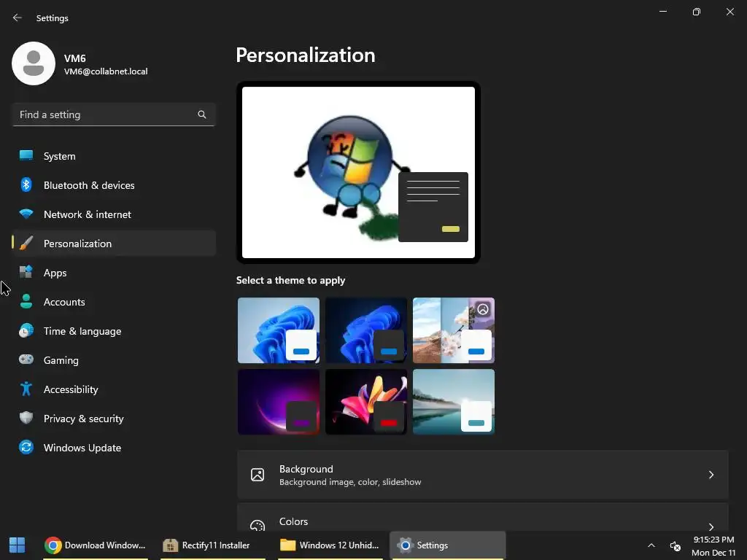The width and height of the screenshot is (747, 560).
Task: Click the Colors palette icon
Action: click(x=258, y=526)
